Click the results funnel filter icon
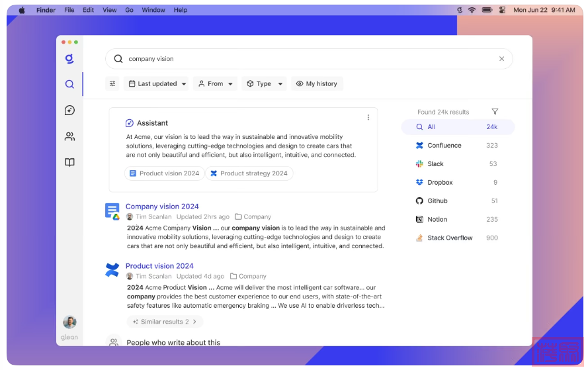This screenshot has width=588, height=370. 495,112
